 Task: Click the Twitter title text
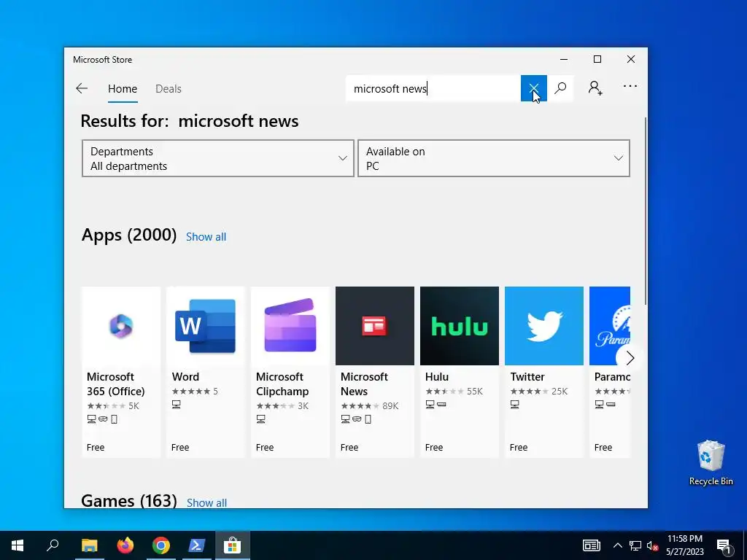tap(527, 377)
